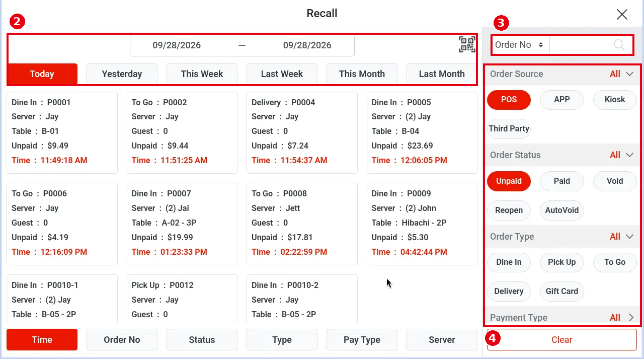This screenshot has height=359, width=644.
Task: Show orders for Last Month
Action: tap(442, 74)
